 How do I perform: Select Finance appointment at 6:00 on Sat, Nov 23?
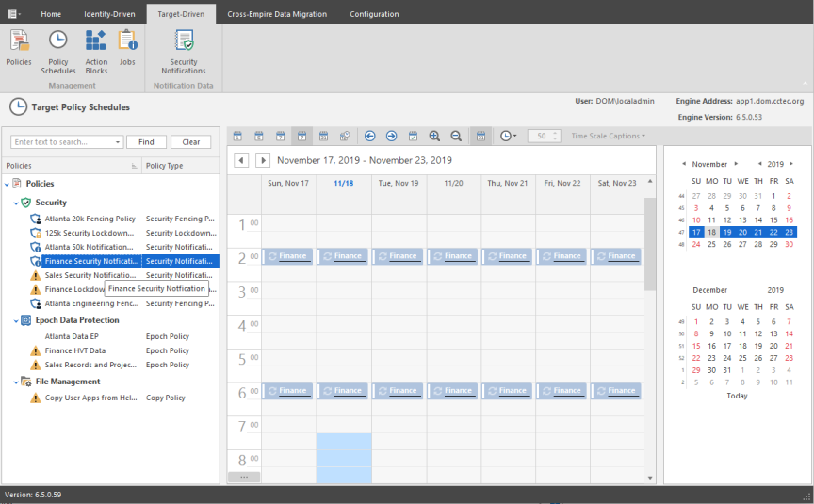coord(616,391)
